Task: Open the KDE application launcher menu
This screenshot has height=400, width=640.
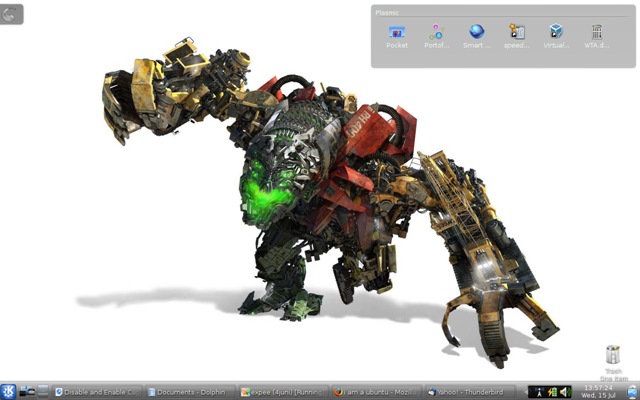Action: tap(8, 392)
